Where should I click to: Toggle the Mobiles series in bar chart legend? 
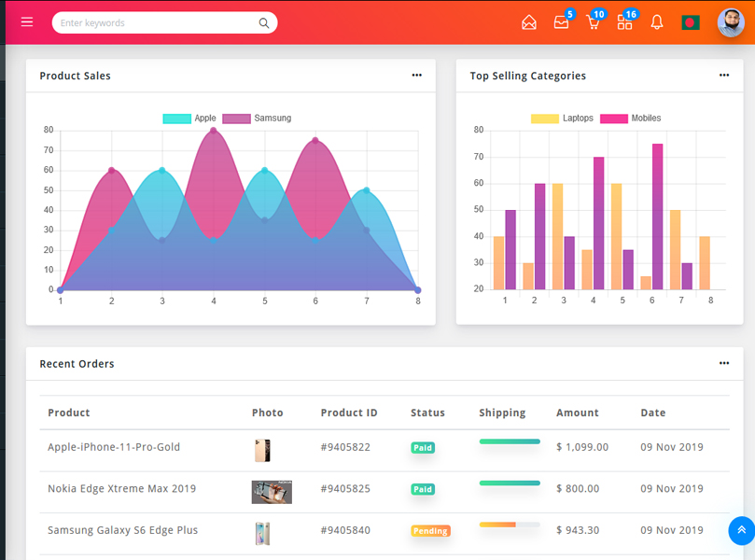coord(631,119)
